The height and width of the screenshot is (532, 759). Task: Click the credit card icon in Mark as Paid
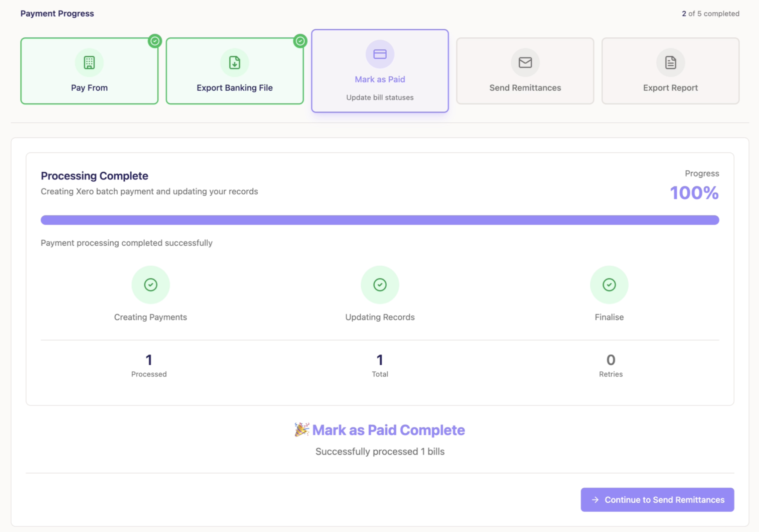pos(379,54)
